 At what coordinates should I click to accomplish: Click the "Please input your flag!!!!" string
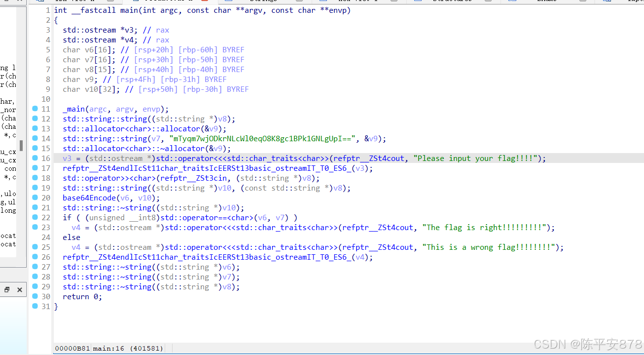click(x=477, y=158)
